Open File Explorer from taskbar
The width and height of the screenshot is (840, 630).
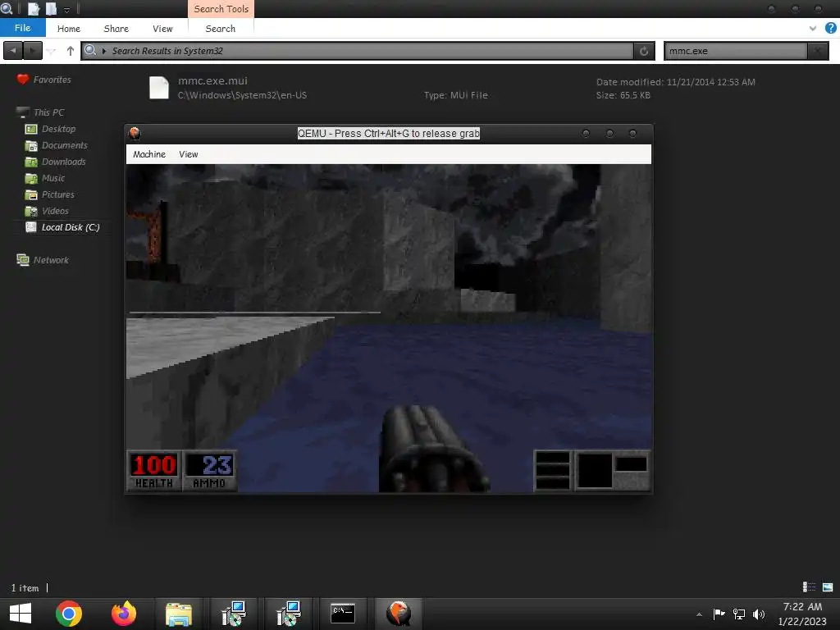pyautogui.click(x=178, y=614)
